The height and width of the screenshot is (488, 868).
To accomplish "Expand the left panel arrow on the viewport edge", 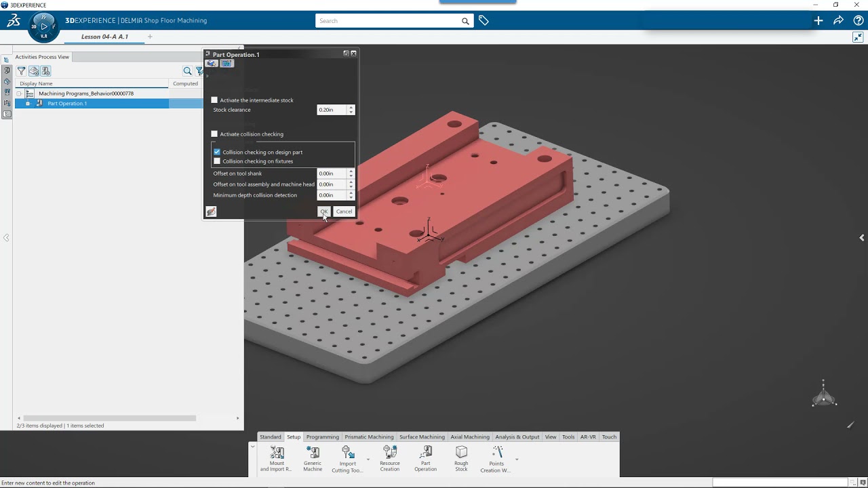I will pos(6,238).
